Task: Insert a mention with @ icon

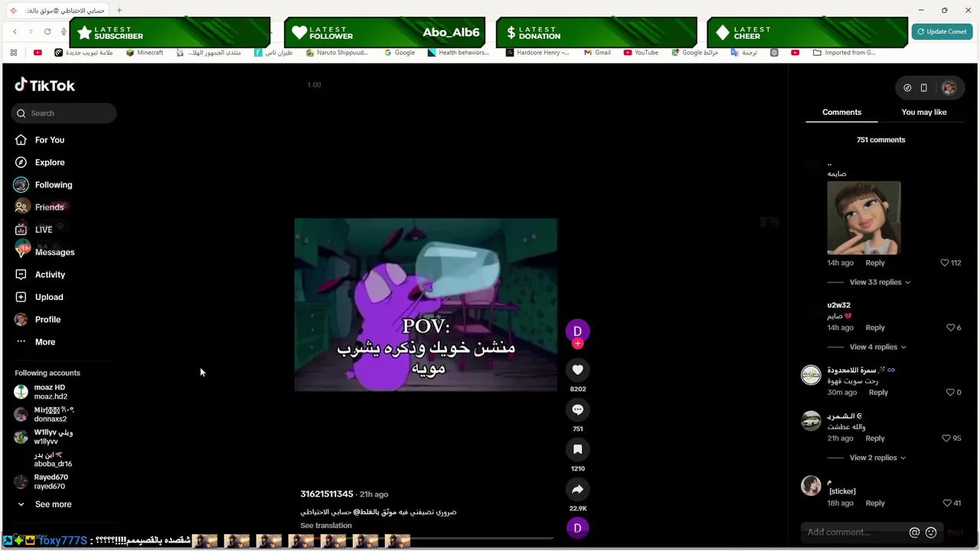Action: pyautogui.click(x=914, y=533)
